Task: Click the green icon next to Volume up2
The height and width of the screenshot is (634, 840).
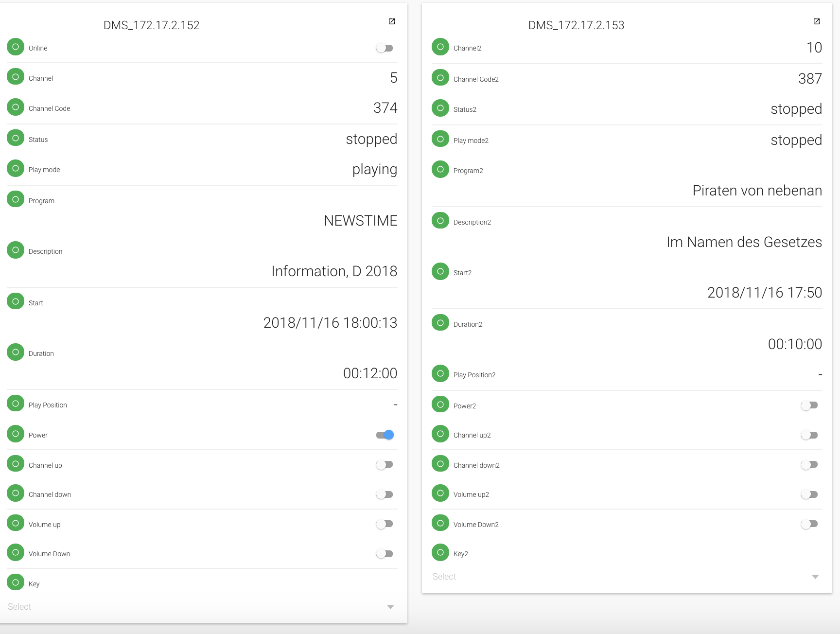Action: click(440, 493)
